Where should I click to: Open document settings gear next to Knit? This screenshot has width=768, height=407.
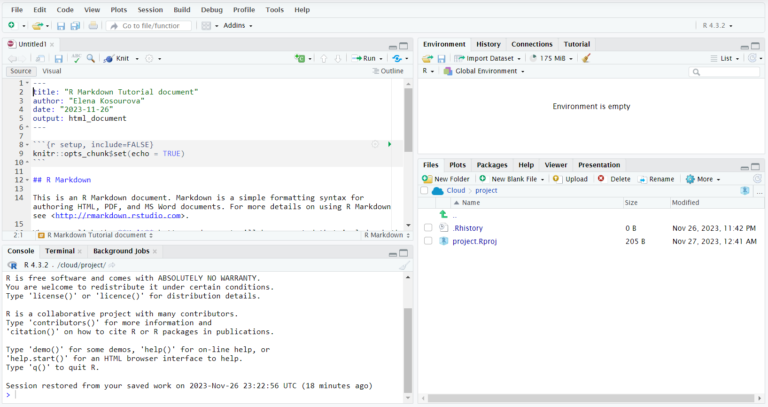(149, 58)
